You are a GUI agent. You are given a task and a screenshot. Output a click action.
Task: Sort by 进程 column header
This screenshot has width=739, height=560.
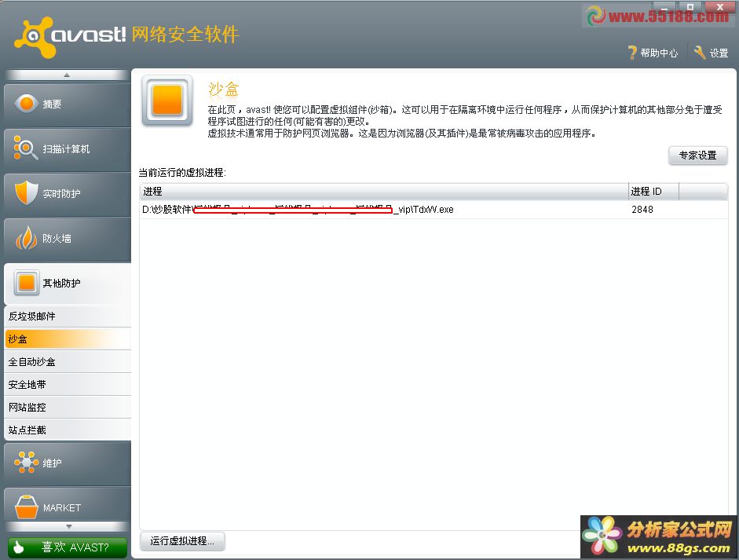click(384, 192)
